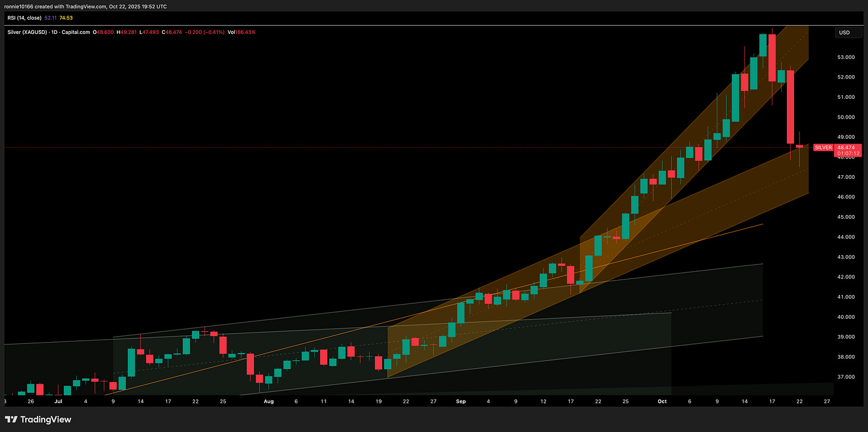
Task: Click the Sep label on the time axis
Action: point(460,402)
